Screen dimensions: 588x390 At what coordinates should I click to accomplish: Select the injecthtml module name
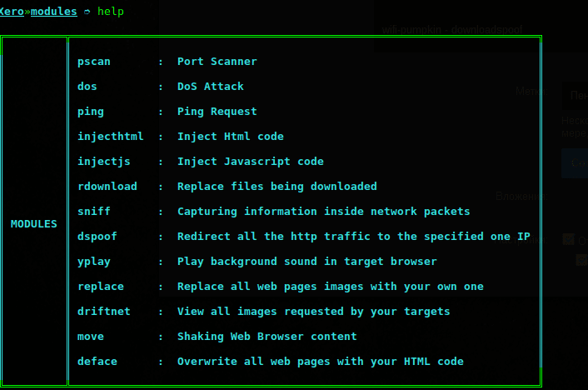111,137
